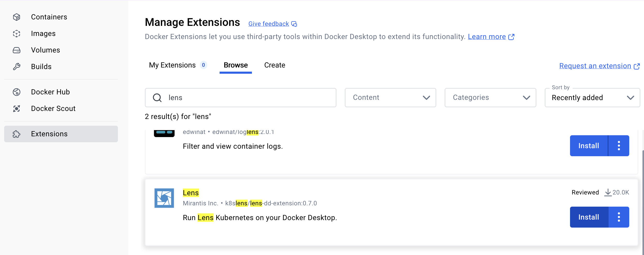This screenshot has height=255, width=644.
Task: Install the Lens Kubernetes extension
Action: (x=589, y=217)
